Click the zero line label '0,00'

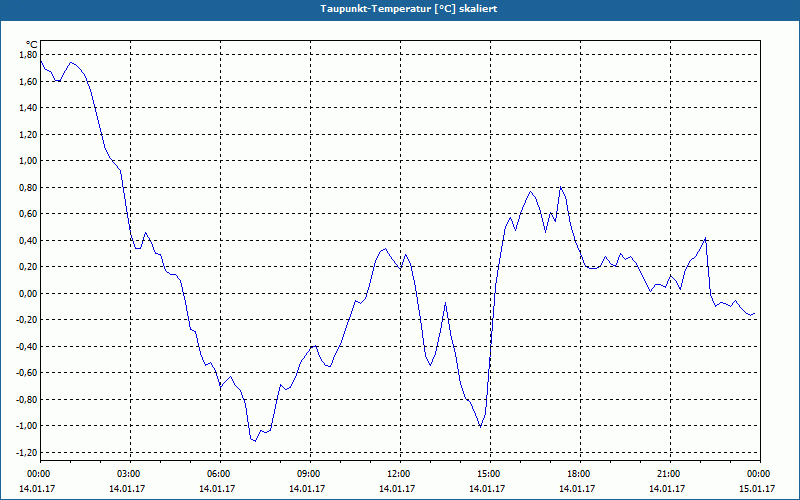click(x=28, y=293)
